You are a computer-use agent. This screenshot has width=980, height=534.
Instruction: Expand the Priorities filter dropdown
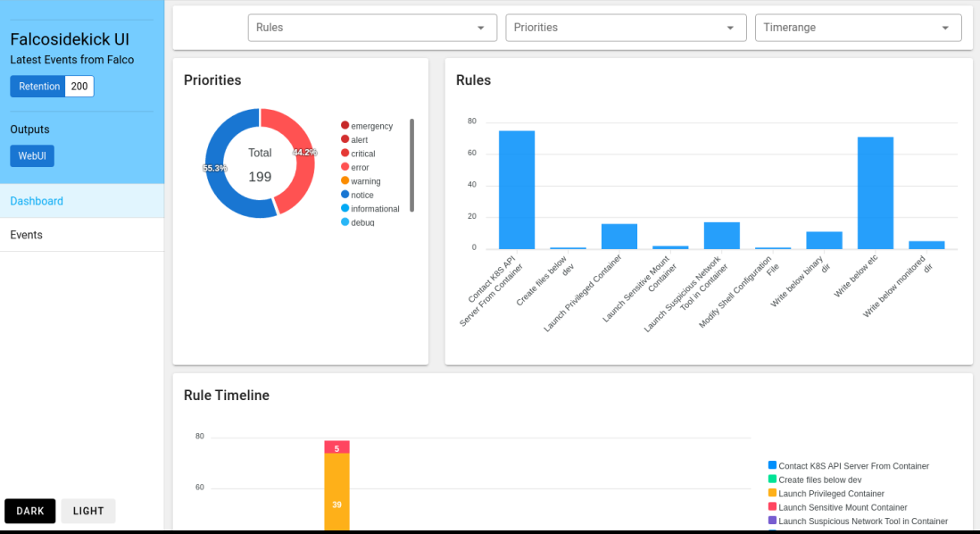[x=626, y=28]
